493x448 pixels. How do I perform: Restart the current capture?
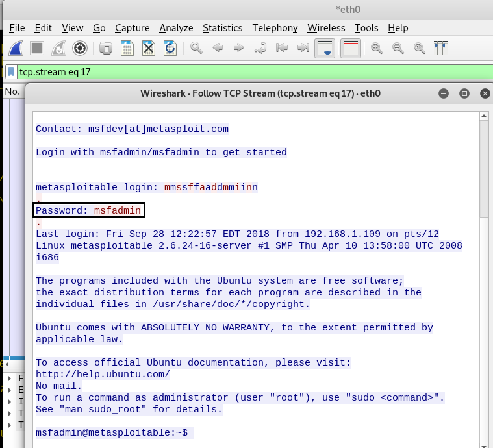[x=58, y=49]
